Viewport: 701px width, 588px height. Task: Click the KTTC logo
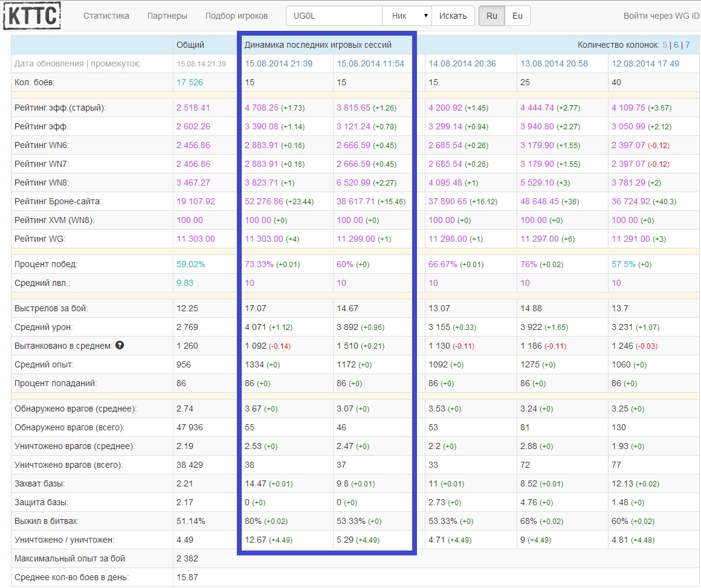(x=31, y=16)
